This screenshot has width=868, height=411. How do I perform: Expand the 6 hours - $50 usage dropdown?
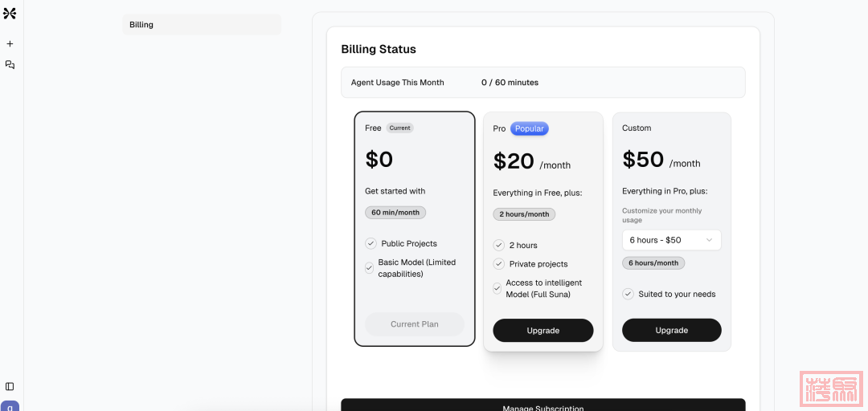[671, 240]
